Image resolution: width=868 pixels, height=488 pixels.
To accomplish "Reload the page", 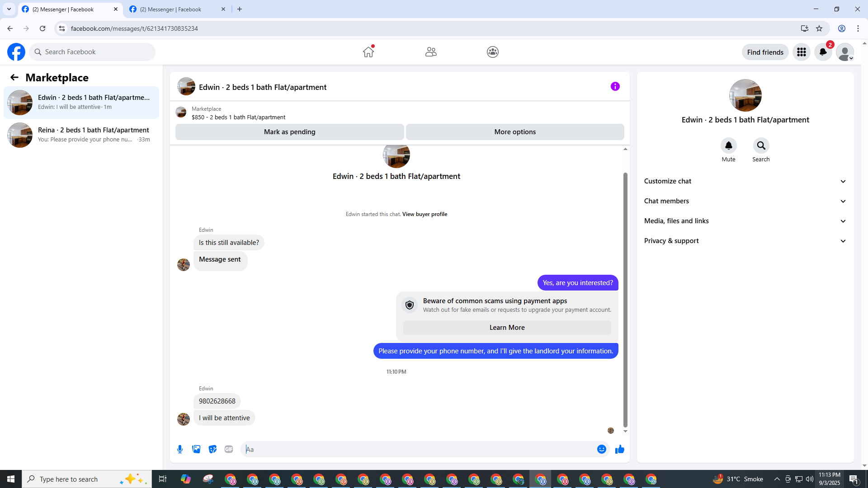I will [x=42, y=28].
